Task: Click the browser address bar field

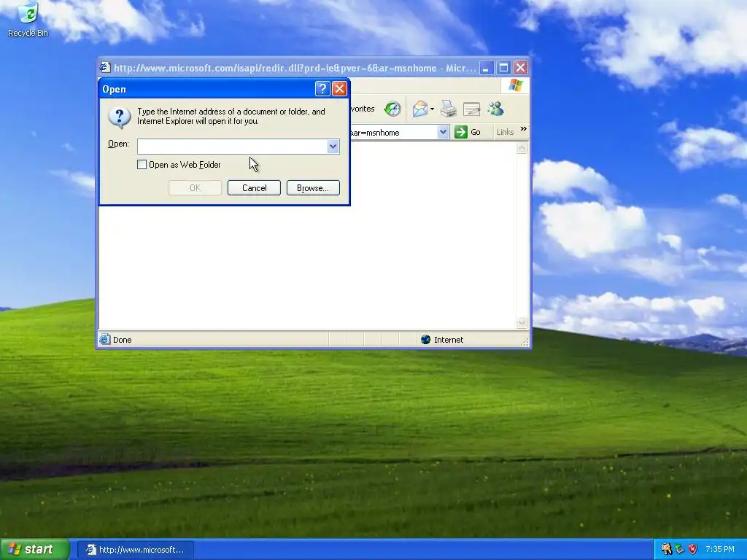Action: point(393,133)
